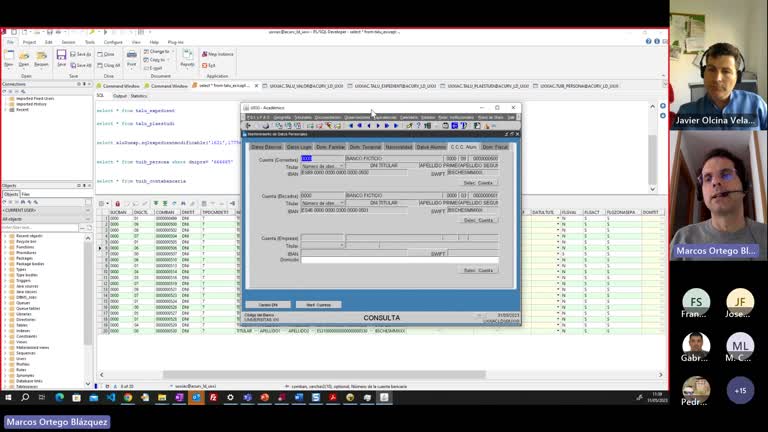Expand the Recent objects tree folder
The image size is (768, 432).
pos(5,236)
